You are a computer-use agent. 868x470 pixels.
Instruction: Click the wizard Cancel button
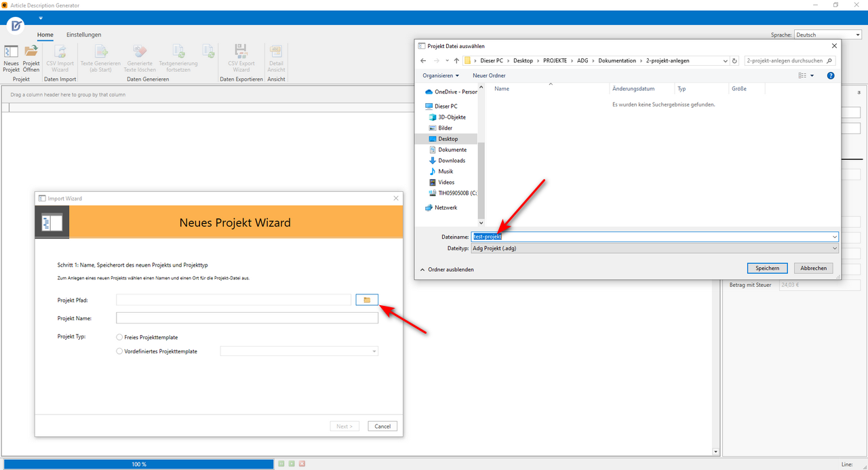[x=382, y=426]
